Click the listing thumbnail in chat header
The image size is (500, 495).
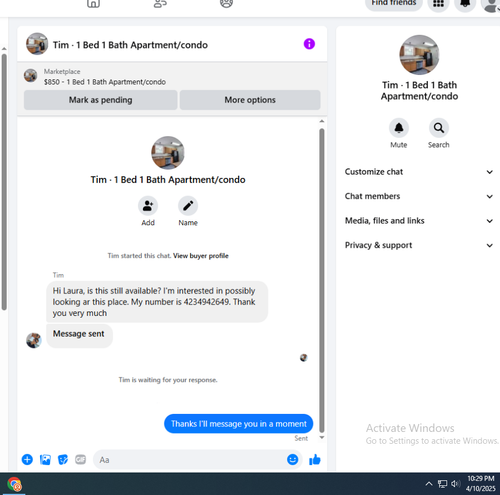pyautogui.click(x=37, y=44)
